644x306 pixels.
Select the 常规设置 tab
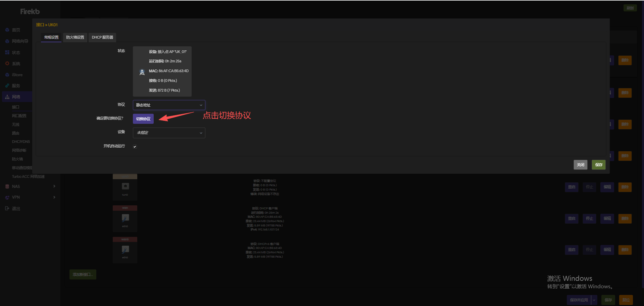(x=51, y=37)
